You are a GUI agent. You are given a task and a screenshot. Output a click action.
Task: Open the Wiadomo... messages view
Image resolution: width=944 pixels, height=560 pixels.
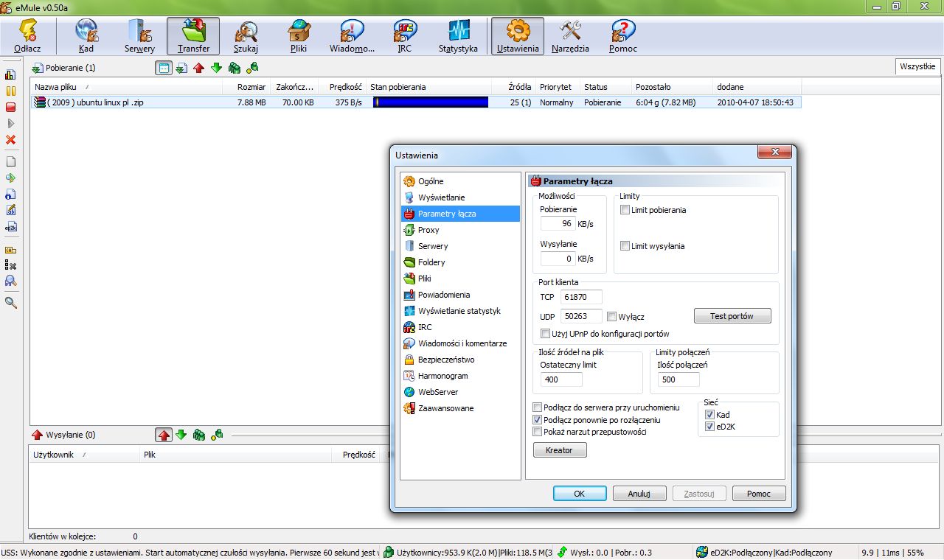[353, 36]
